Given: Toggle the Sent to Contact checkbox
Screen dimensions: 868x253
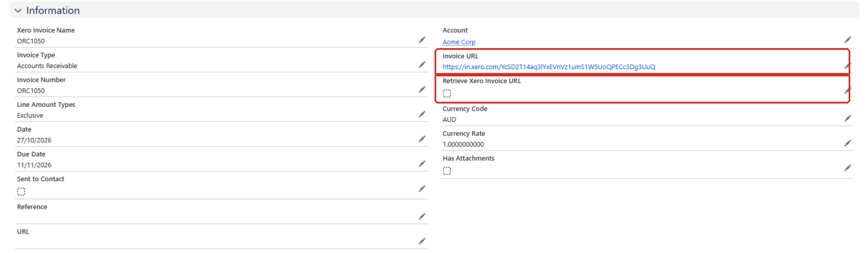Looking at the screenshot, I should pyautogui.click(x=21, y=192).
